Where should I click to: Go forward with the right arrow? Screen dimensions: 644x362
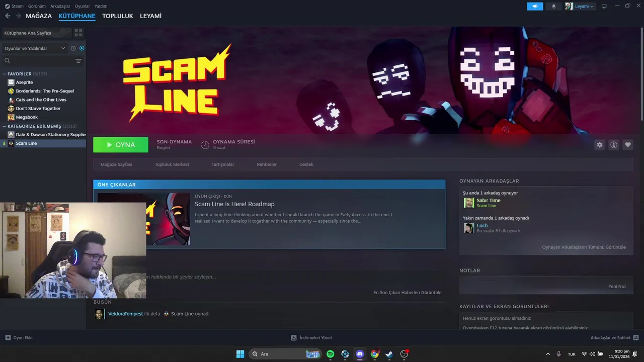pyautogui.click(x=18, y=16)
